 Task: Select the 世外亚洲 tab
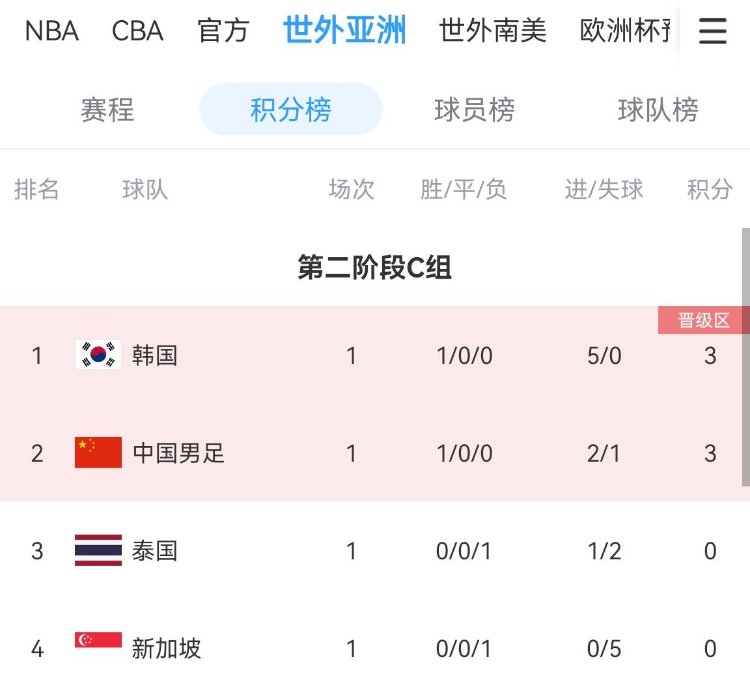coord(344,31)
